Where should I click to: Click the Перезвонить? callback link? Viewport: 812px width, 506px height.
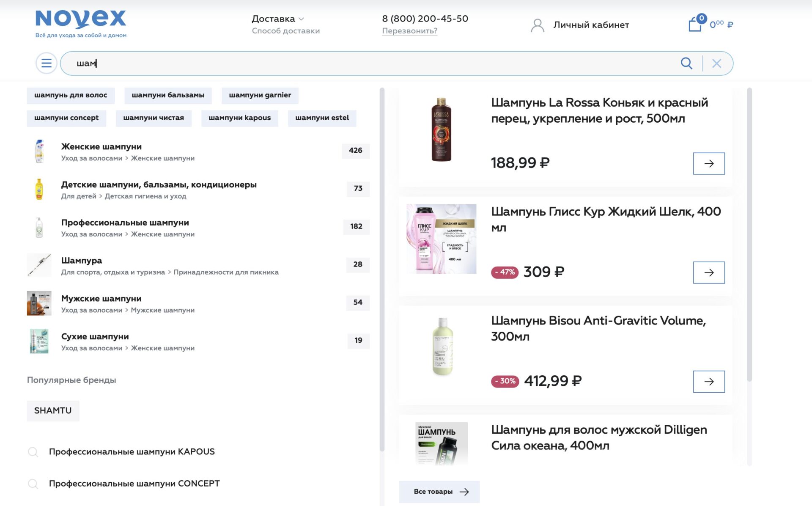coord(409,31)
